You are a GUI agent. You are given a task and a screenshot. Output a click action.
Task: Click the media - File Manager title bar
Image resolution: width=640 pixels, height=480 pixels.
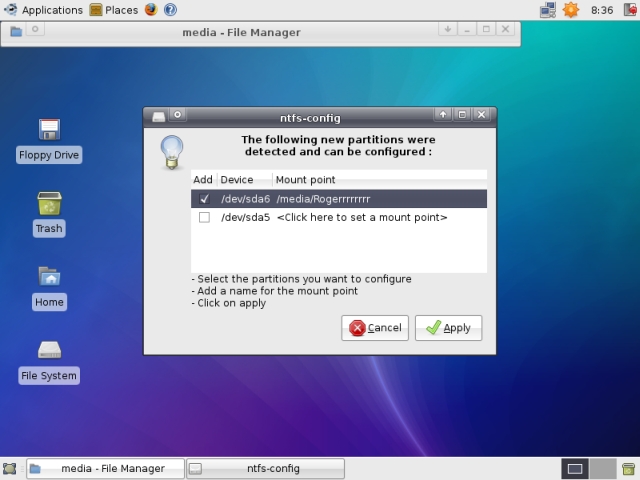[x=241, y=32]
